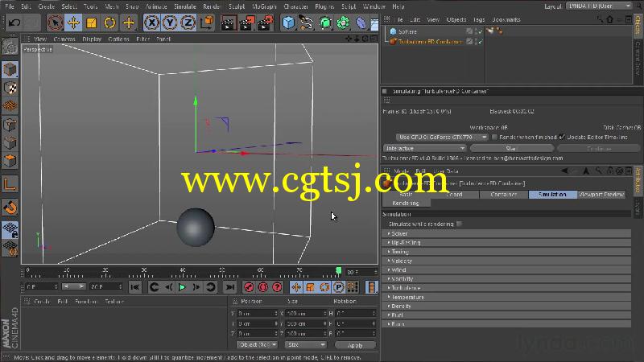Image resolution: width=644 pixels, height=362 pixels.
Task: Add a Cube primitive object
Action: click(x=289, y=23)
